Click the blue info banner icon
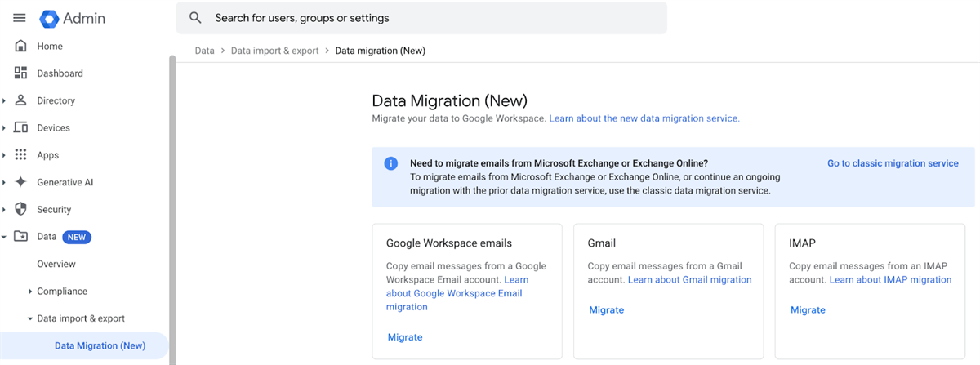Image resolution: width=980 pixels, height=365 pixels. [391, 163]
